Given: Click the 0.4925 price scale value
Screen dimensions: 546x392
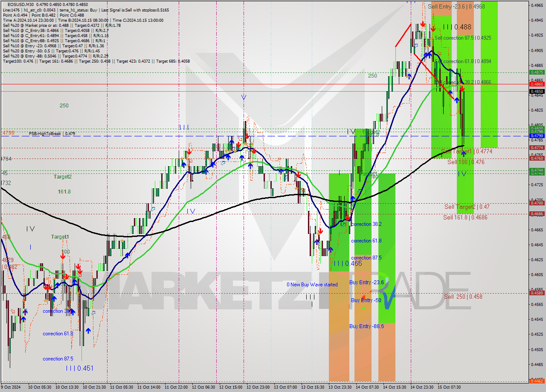Looking at the screenshot, I should point(537,35).
